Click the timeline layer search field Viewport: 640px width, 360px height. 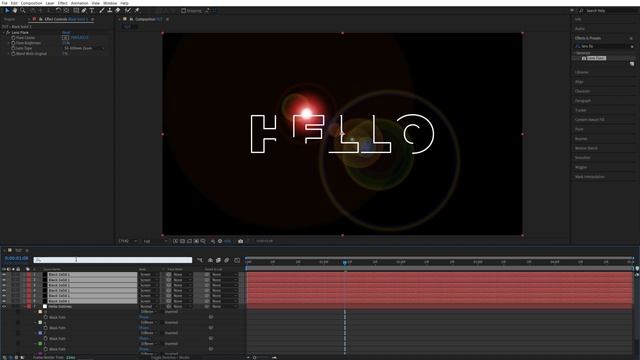click(x=113, y=260)
